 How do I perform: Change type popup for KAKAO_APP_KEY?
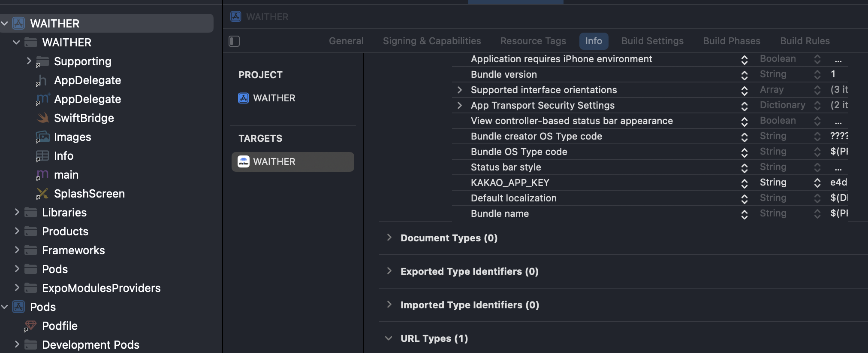[817, 183]
